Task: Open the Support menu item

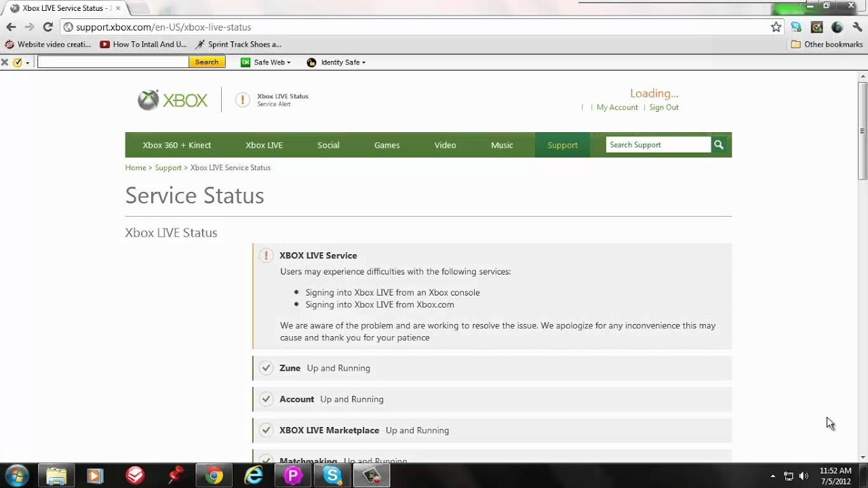Action: tap(563, 145)
